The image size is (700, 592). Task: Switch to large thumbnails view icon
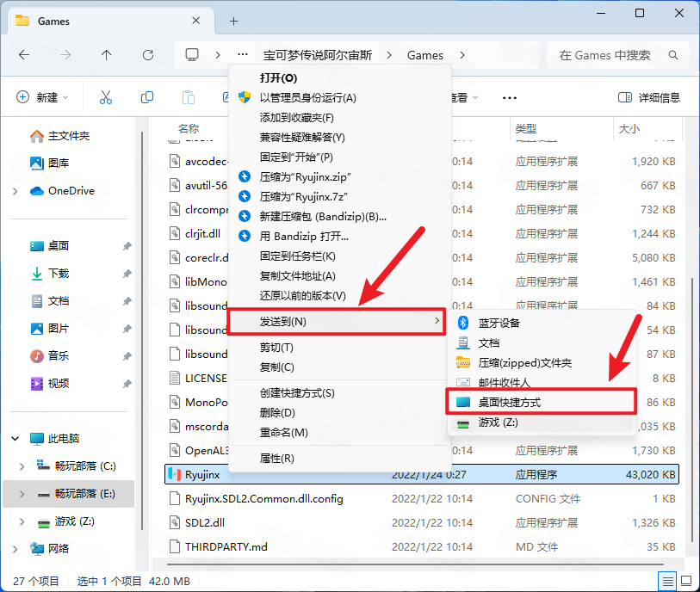point(686,581)
